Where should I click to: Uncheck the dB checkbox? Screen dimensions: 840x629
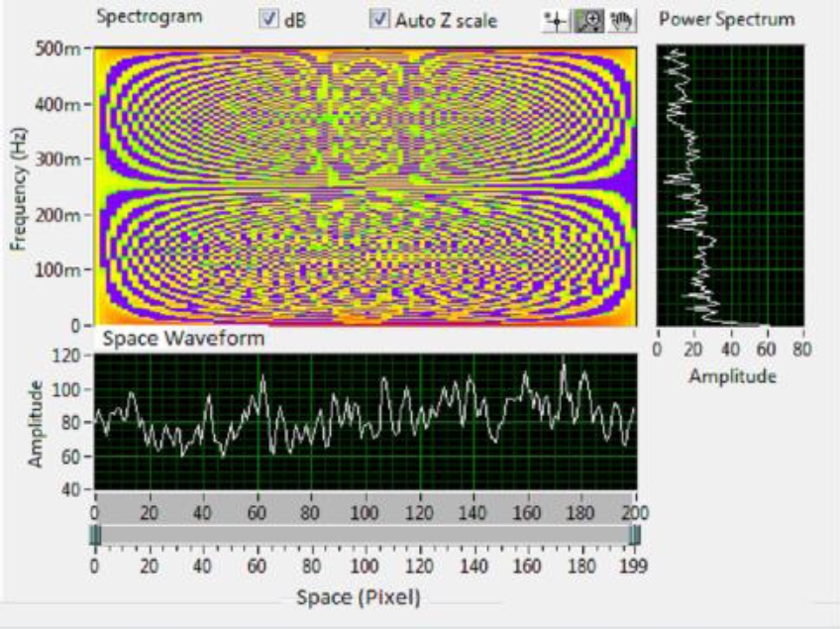(x=267, y=20)
